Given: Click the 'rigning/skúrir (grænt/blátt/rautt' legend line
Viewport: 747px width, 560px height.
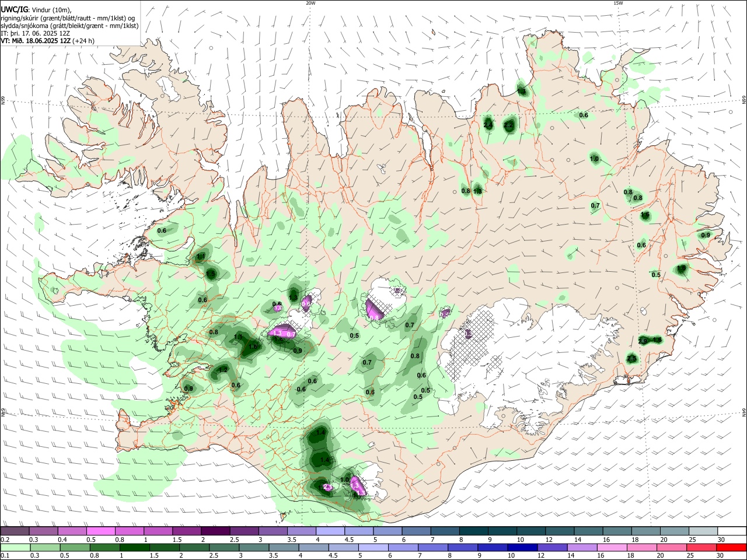Looking at the screenshot, I should pos(68,18).
